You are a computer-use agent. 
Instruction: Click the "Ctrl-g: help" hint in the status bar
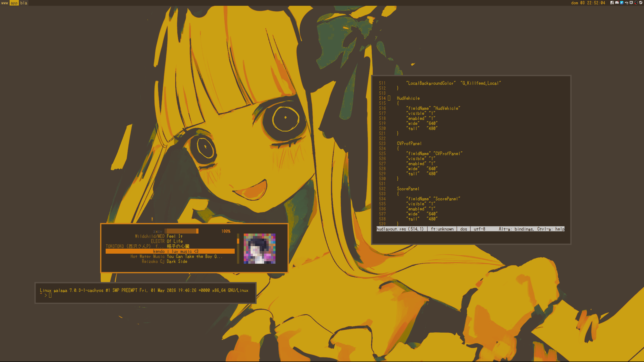click(x=551, y=229)
